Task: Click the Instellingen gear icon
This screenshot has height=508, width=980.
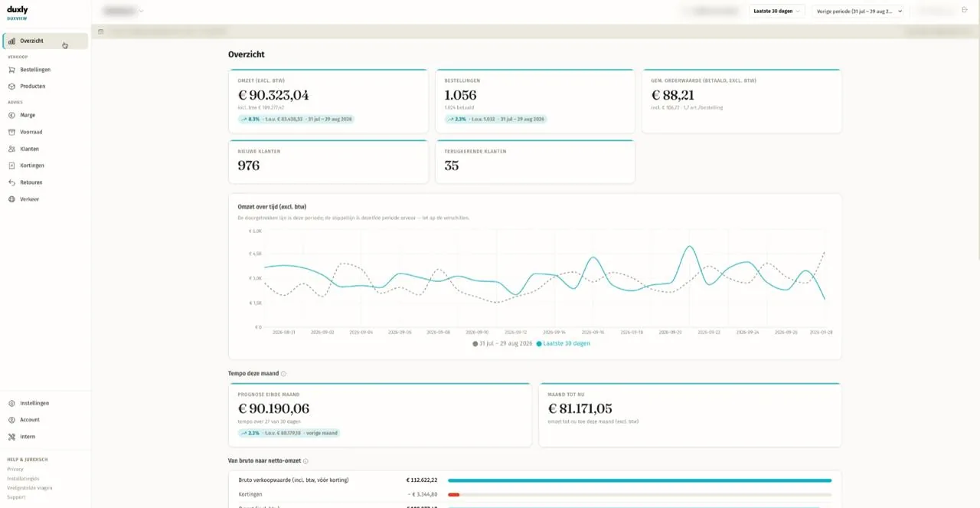Action: click(x=11, y=403)
